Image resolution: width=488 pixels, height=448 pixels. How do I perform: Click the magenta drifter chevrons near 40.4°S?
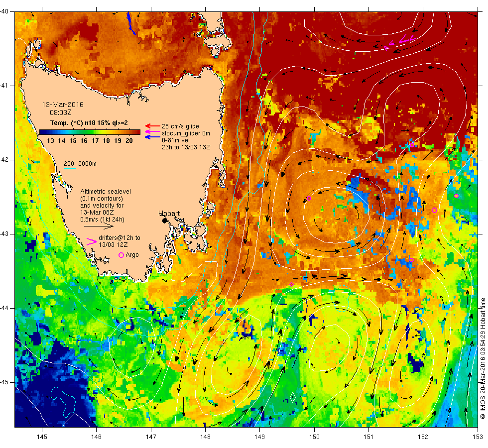click(x=399, y=42)
